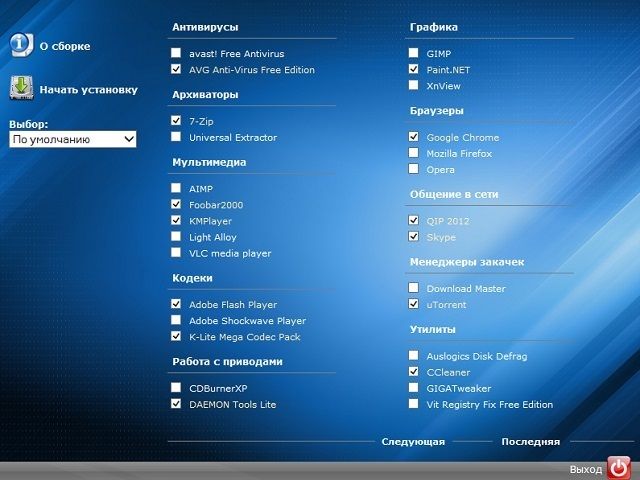Click the Архиваторы section heading
The height and width of the screenshot is (480, 640).
(x=205, y=95)
